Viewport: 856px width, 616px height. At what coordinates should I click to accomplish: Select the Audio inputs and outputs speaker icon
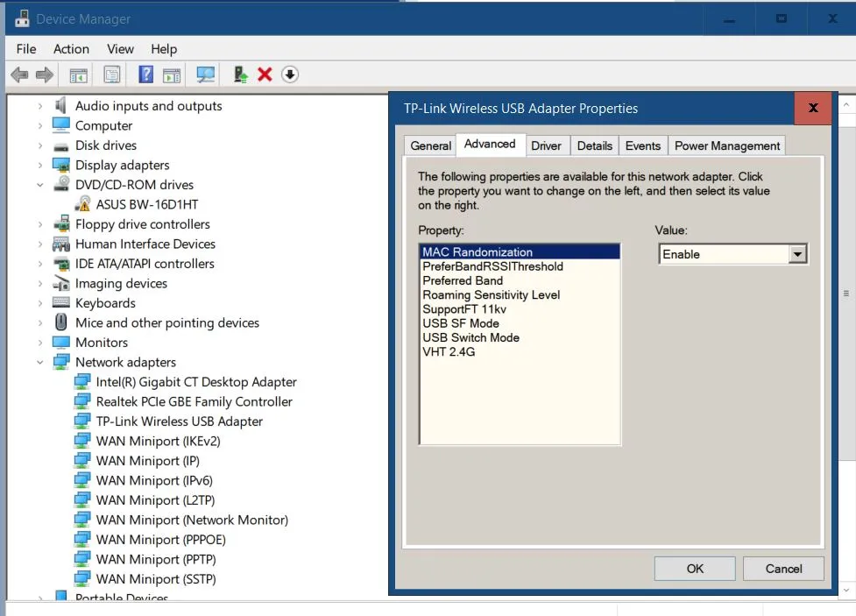61,105
